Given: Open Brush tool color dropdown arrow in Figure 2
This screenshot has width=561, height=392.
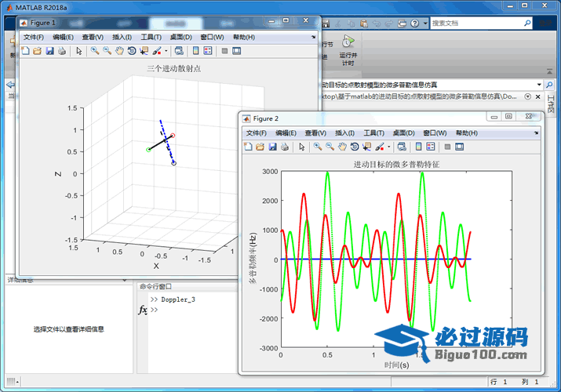Looking at the screenshot, I should click(388, 147).
